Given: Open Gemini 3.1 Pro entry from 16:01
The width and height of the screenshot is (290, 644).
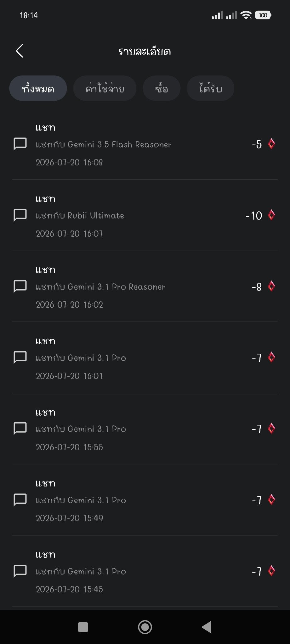Looking at the screenshot, I should tap(145, 358).
